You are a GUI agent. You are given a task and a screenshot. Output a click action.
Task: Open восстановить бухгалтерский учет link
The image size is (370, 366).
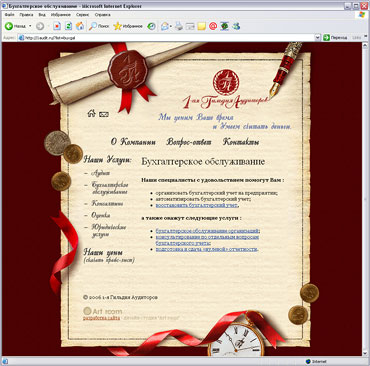click(x=196, y=205)
